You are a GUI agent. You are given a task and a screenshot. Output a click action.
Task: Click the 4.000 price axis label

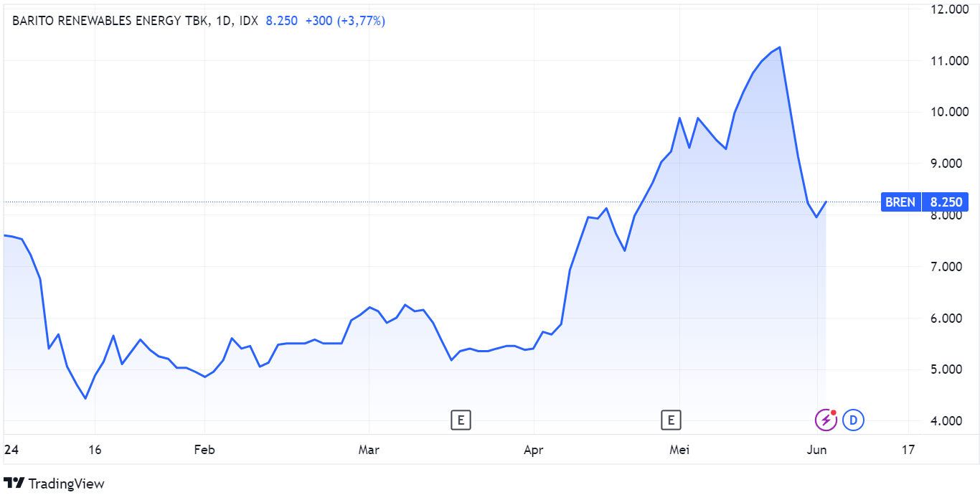pyautogui.click(x=947, y=421)
